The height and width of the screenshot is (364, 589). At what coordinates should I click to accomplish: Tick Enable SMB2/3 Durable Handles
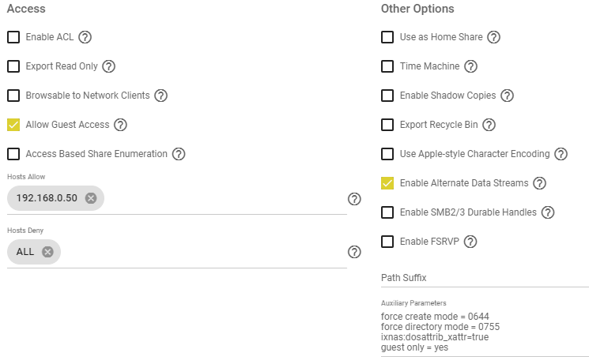(x=387, y=212)
